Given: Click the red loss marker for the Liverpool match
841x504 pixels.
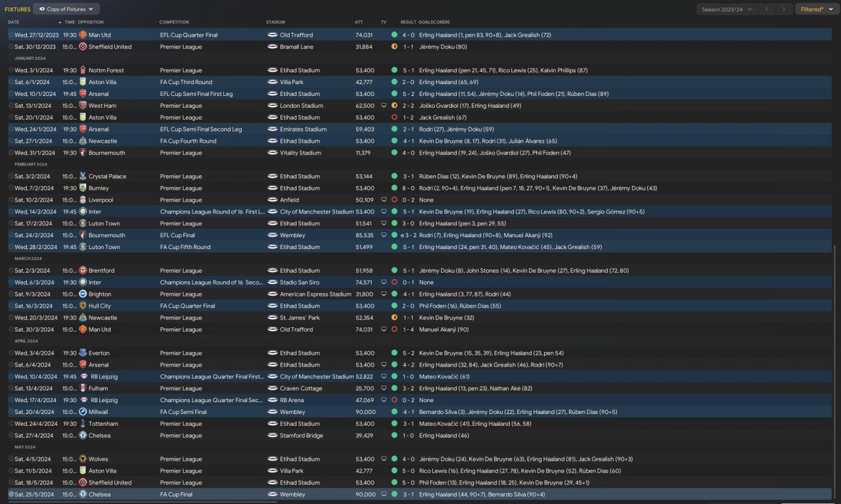Looking at the screenshot, I should (394, 200).
